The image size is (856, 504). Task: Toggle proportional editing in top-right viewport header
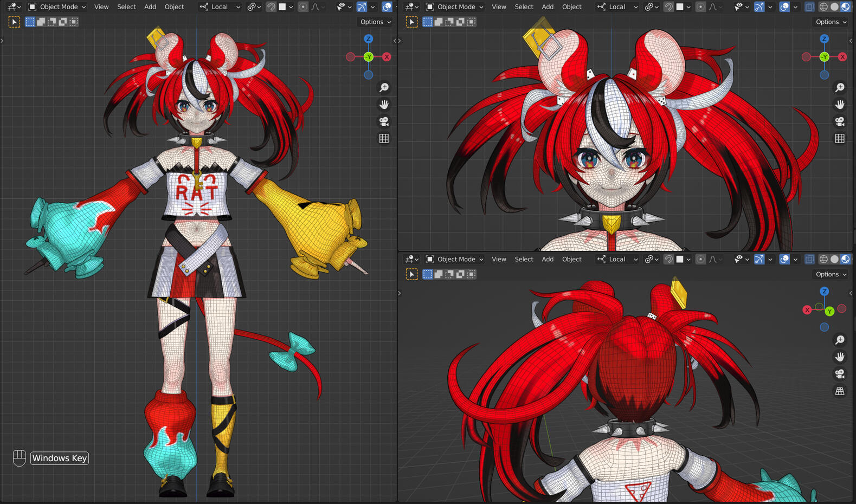[x=700, y=7]
